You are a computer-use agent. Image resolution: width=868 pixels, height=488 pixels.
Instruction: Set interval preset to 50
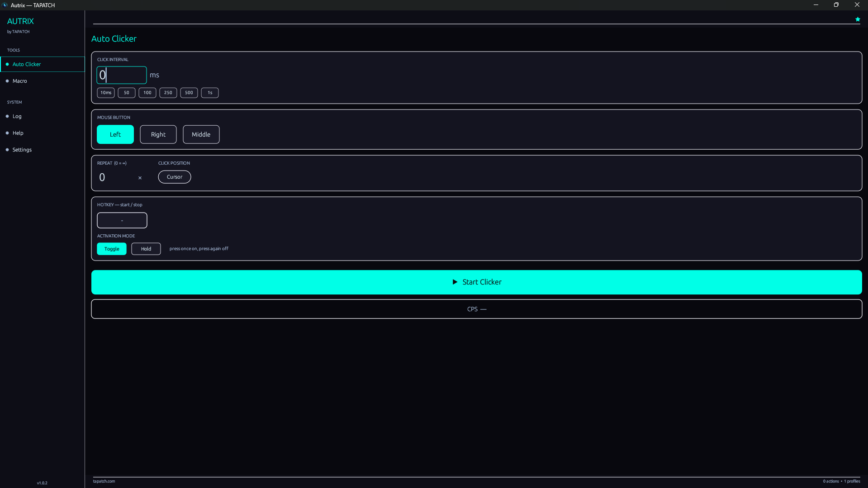tap(127, 93)
